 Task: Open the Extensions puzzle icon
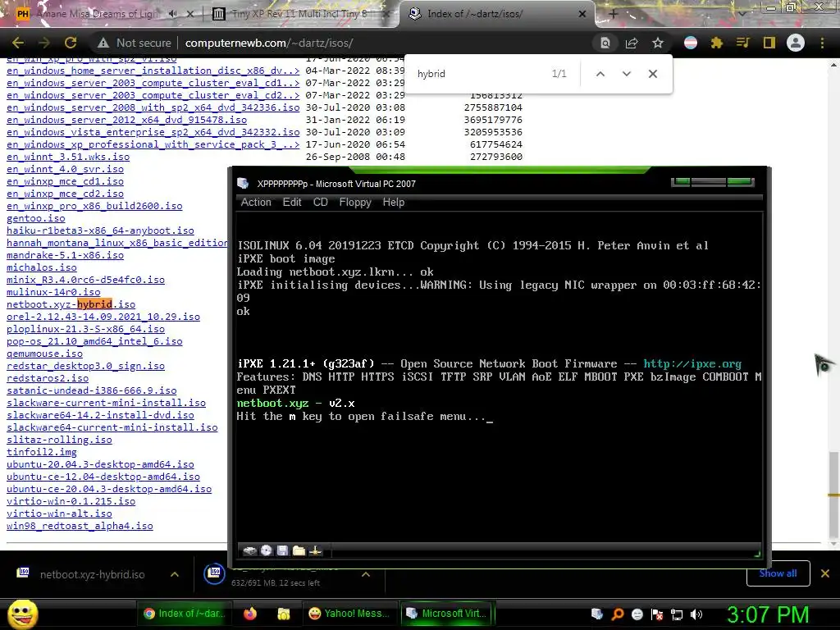point(716,43)
